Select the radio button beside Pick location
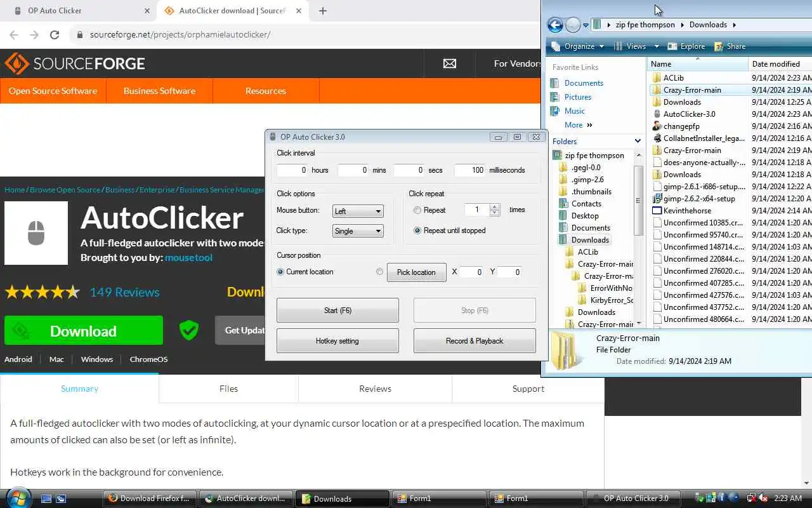Viewport: 812px width, 508px height. tap(379, 272)
